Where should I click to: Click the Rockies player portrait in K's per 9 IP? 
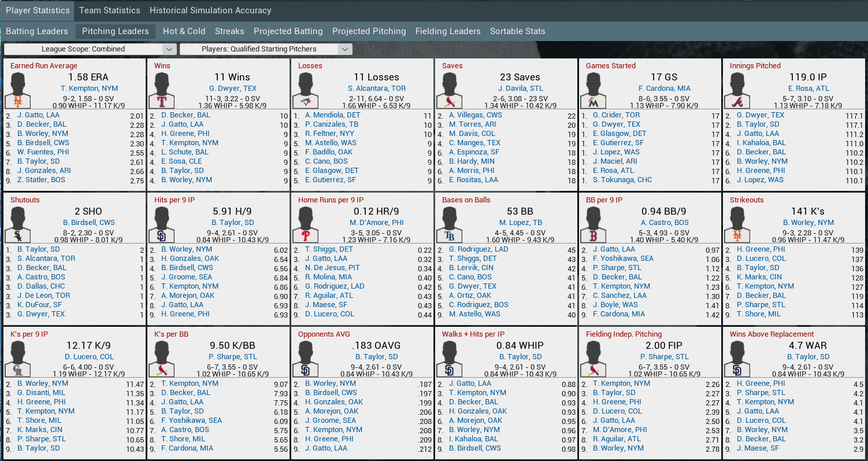click(21, 359)
